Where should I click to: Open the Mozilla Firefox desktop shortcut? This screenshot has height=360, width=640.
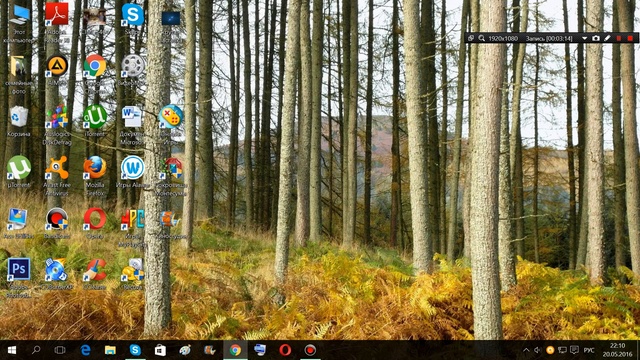coord(95,176)
